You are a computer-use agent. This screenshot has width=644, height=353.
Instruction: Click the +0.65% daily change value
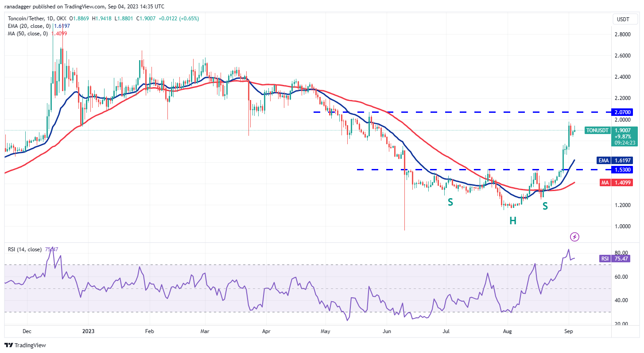[188, 19]
